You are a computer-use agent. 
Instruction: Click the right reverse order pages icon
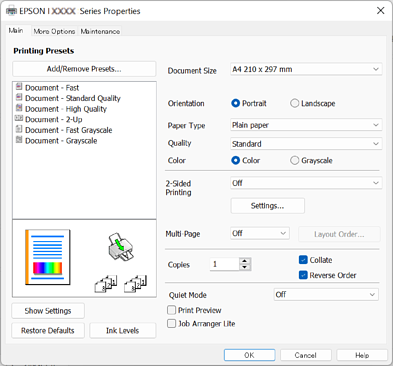click(x=135, y=284)
